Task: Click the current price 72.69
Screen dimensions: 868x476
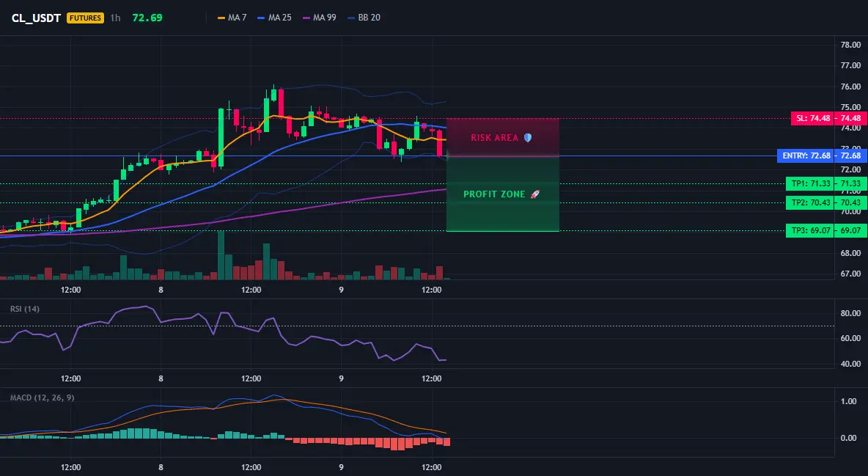Action: 147,18
